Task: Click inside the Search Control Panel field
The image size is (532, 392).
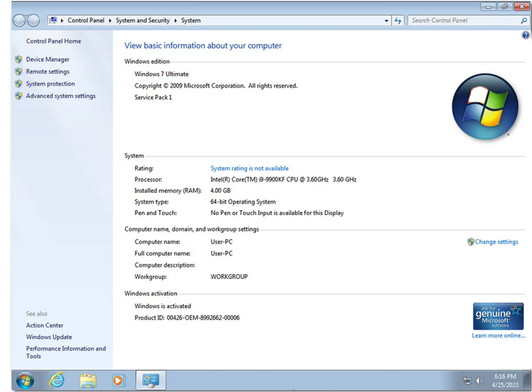Action: 457,20
